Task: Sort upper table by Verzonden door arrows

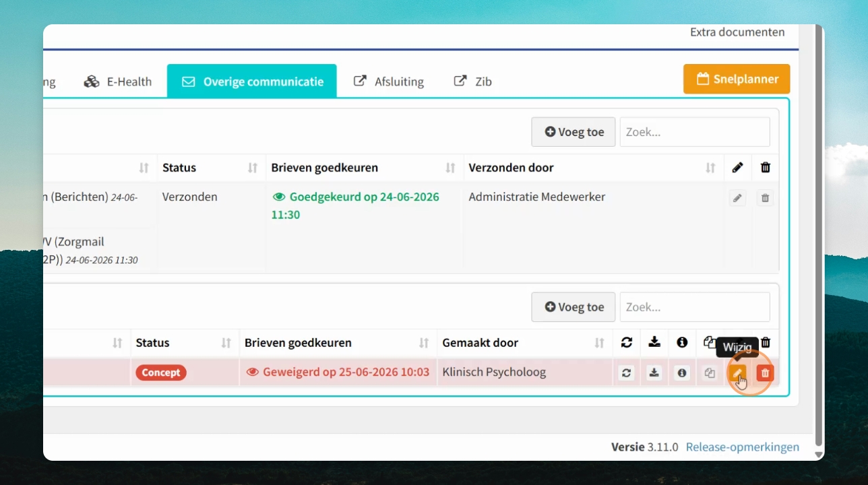Action: click(x=710, y=168)
